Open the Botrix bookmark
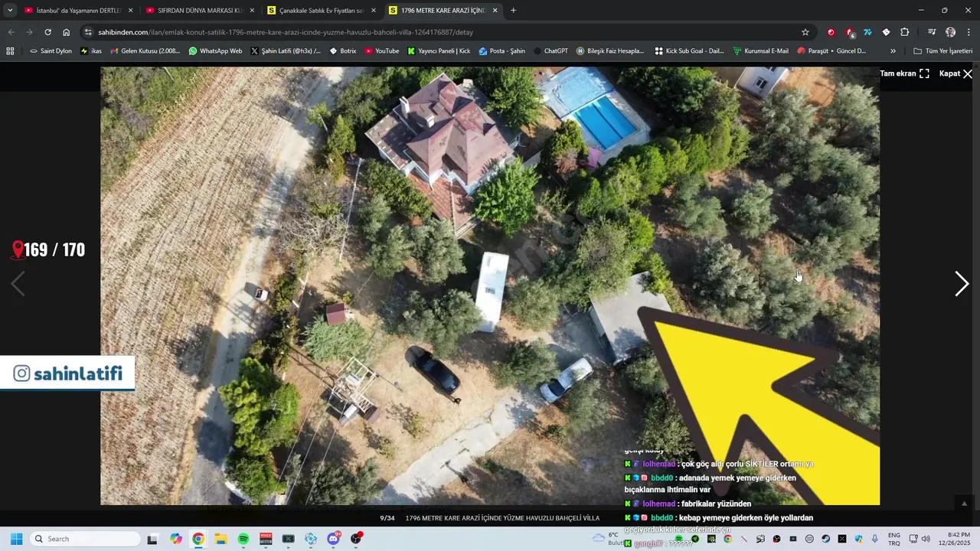Screen dimensions: 980x551 tap(342, 51)
